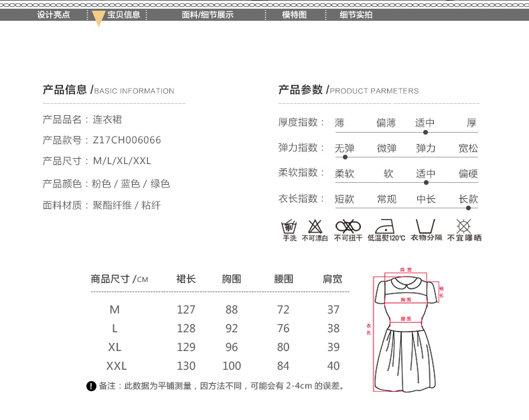529x420 pixels.
Task: Click the XXL size row label
Action: click(117, 366)
